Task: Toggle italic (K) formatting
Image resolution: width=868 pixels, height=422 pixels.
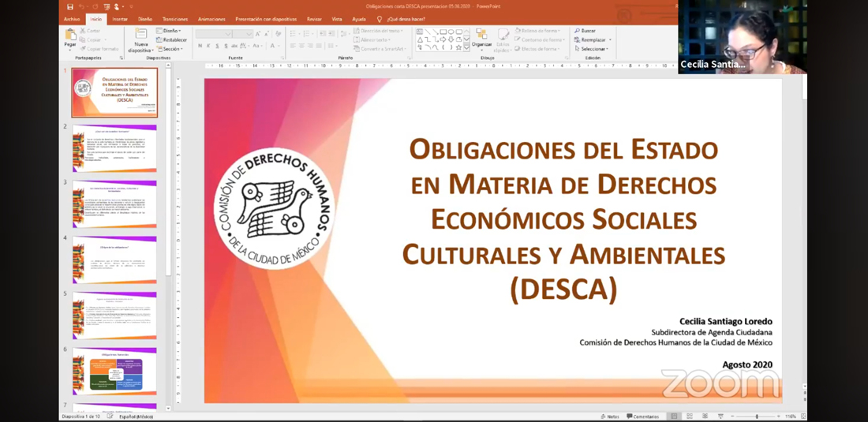Action: coord(208,46)
